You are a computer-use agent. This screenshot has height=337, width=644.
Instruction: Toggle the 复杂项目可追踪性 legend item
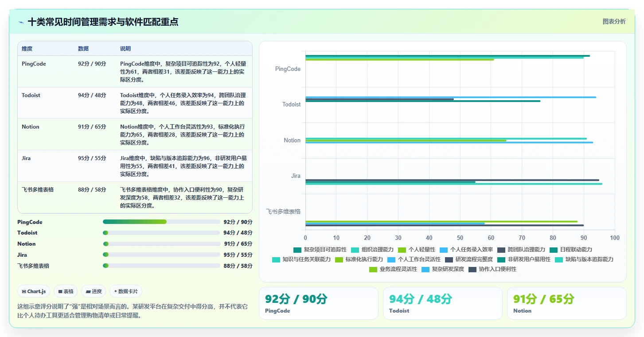[320, 250]
